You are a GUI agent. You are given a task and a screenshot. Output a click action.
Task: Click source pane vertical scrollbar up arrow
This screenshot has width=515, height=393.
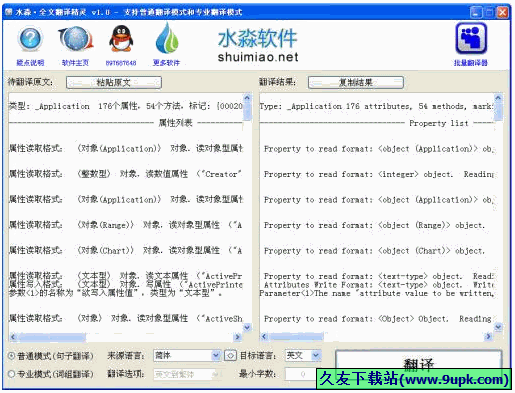point(247,98)
